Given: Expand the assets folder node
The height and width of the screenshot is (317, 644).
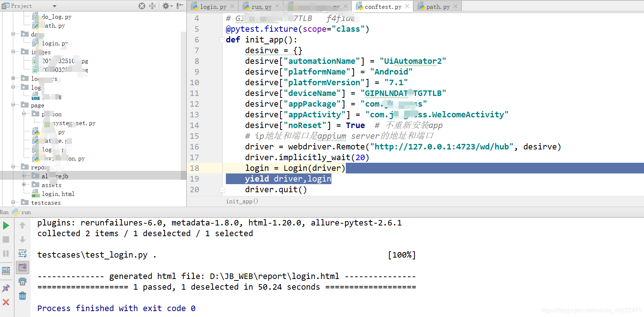Looking at the screenshot, I should (x=24, y=184).
